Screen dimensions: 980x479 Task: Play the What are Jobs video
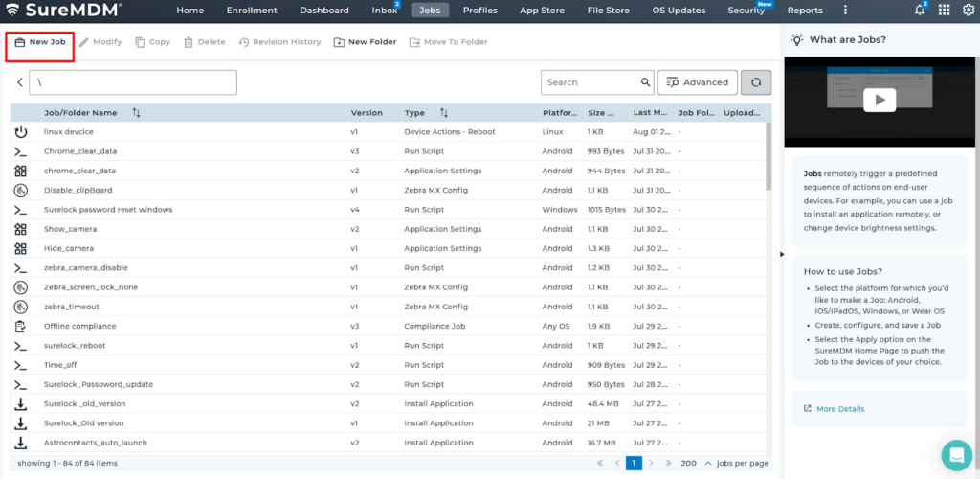pyautogui.click(x=880, y=100)
